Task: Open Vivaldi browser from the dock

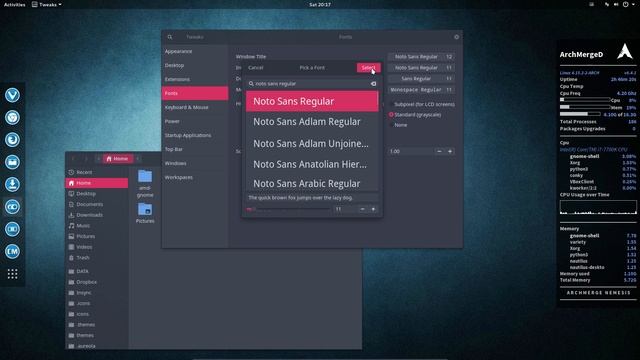Action: click(x=12, y=95)
